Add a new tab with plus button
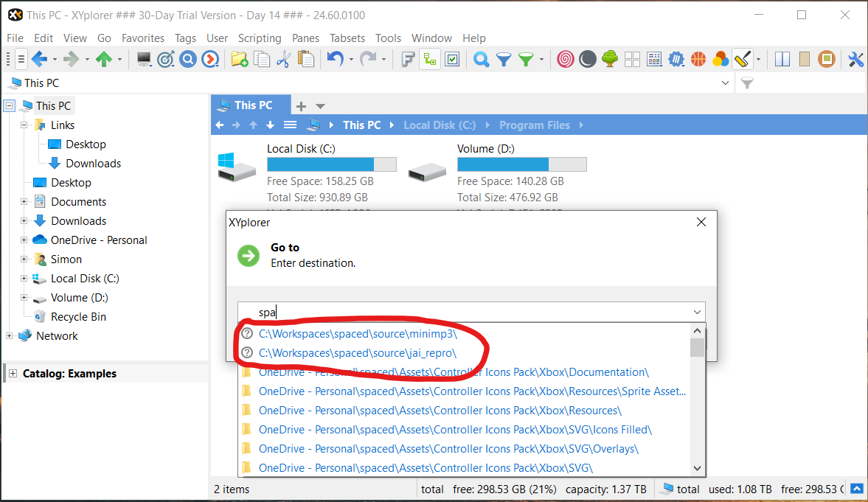The height and width of the screenshot is (502, 868). click(x=301, y=106)
